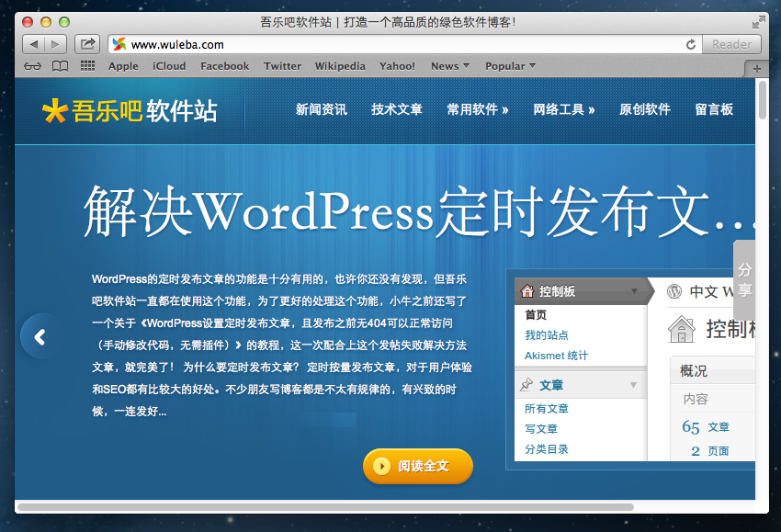Click the 65 文章 count
The width and height of the screenshot is (781, 532).
click(x=706, y=427)
